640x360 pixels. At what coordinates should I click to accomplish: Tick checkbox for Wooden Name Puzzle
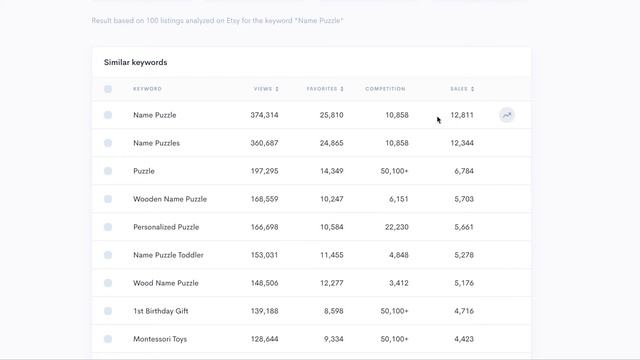[x=108, y=199]
